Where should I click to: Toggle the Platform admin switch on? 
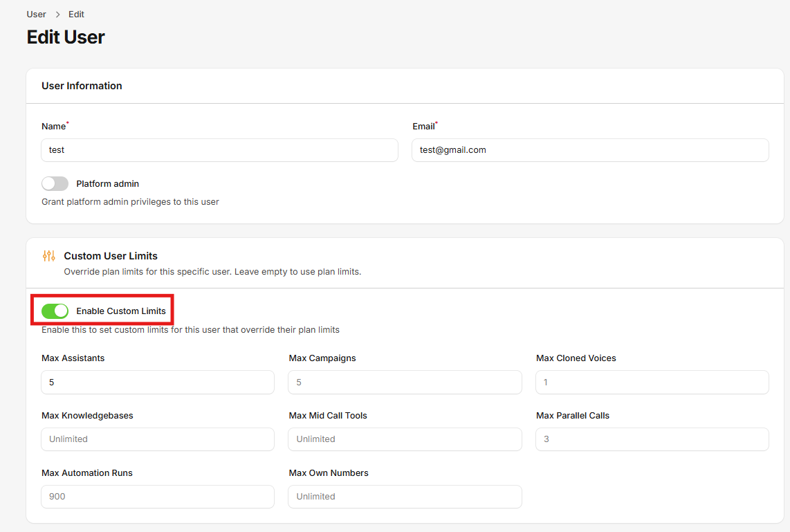(55, 183)
